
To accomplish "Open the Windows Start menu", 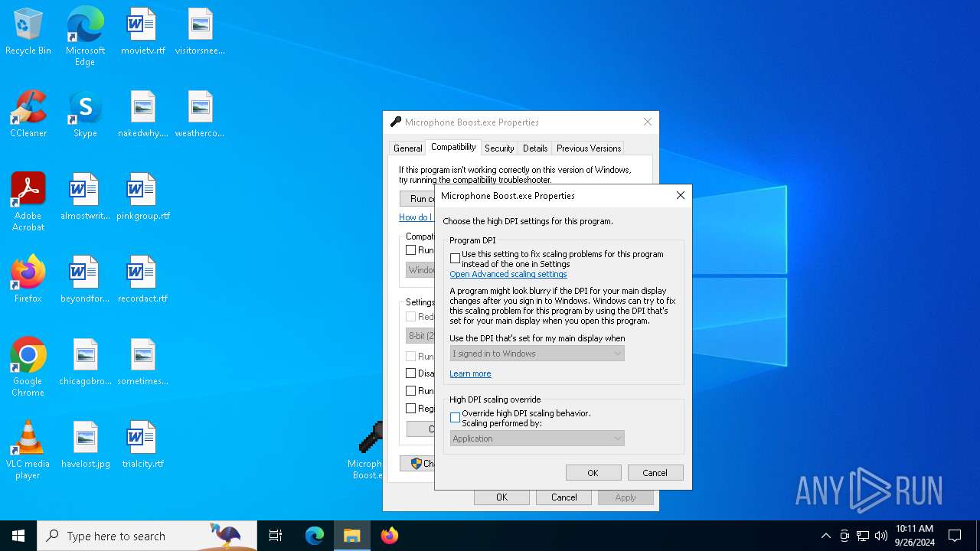I will click(18, 536).
